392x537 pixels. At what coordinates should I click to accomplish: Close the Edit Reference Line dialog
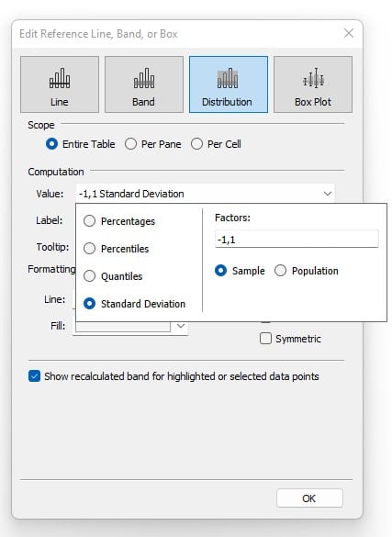pyautogui.click(x=349, y=33)
